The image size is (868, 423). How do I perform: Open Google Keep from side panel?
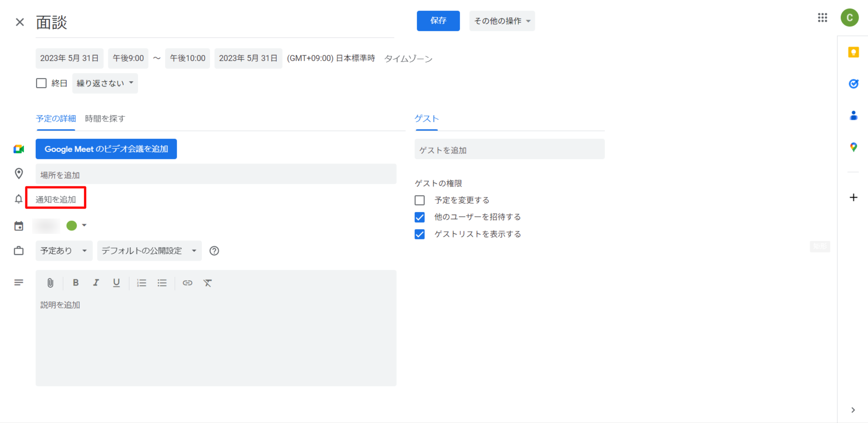(x=853, y=52)
